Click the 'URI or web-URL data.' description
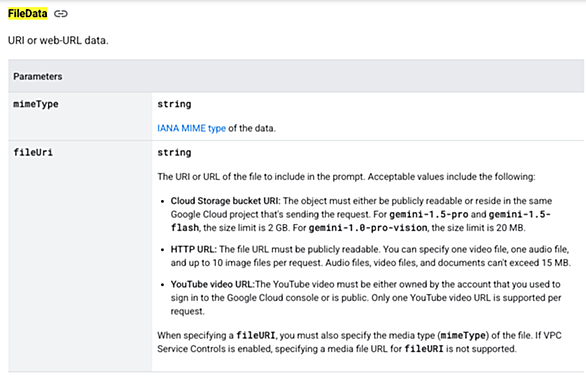Screen dimensions: 586x379 click(x=58, y=40)
